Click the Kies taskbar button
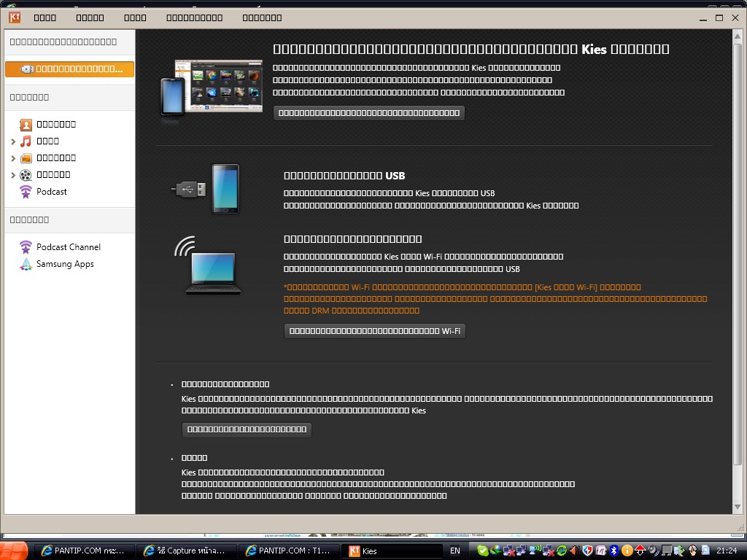747x560 pixels. 392,551
